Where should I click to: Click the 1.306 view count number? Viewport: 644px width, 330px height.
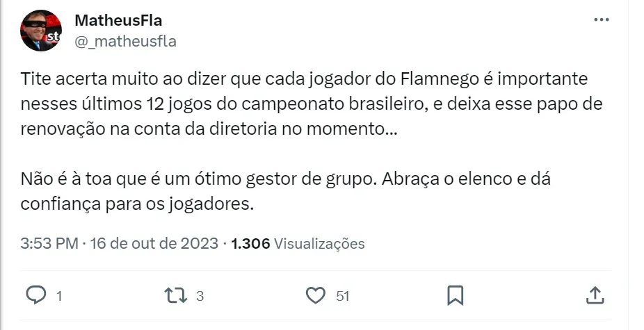(x=250, y=244)
